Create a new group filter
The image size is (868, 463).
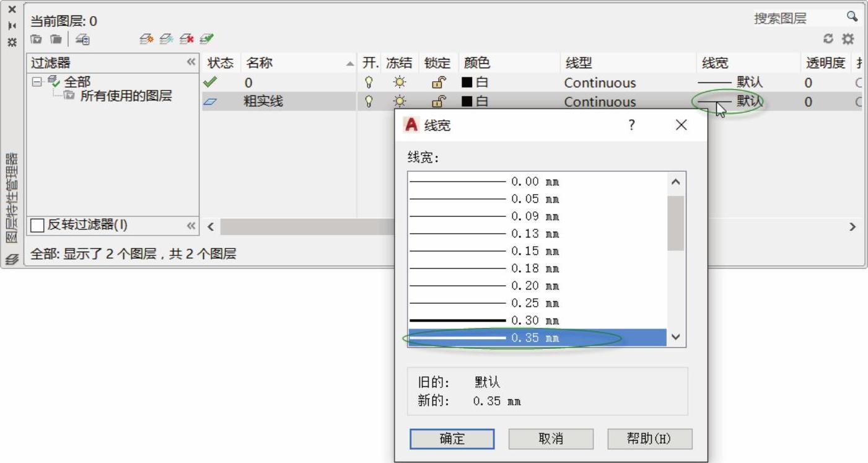56,39
